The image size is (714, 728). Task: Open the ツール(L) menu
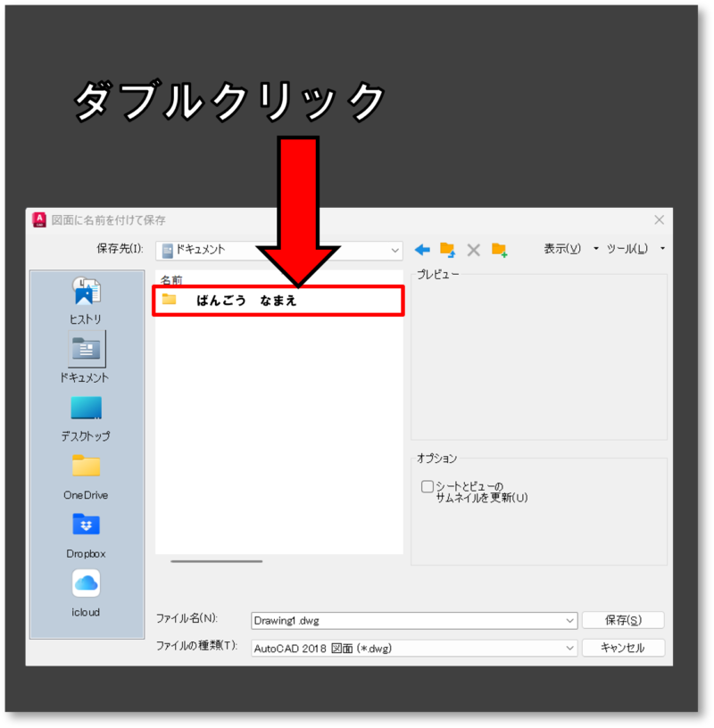click(x=627, y=249)
